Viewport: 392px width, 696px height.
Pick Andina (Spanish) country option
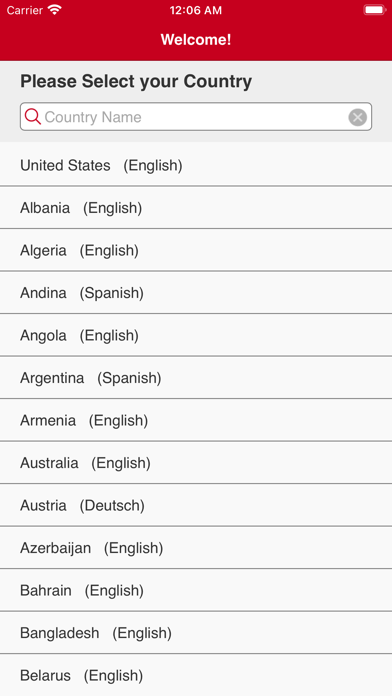pos(196,293)
